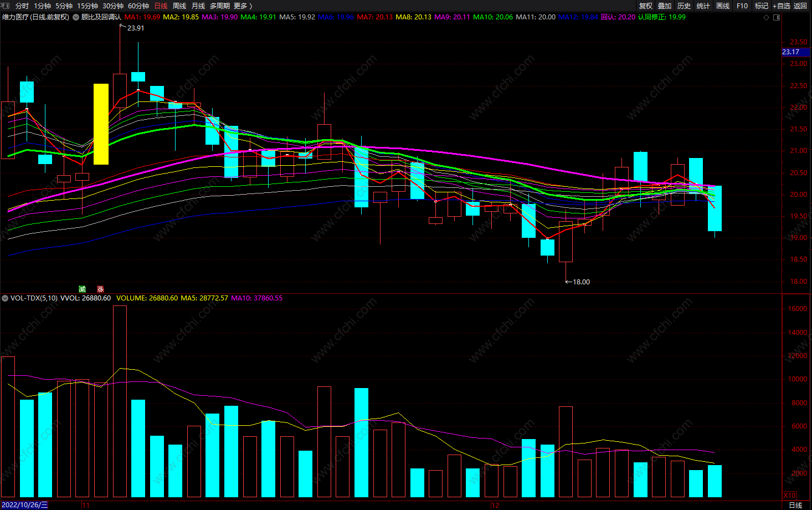Open the 复权 adjustment menu
The width and height of the screenshot is (812, 510).
point(646,6)
